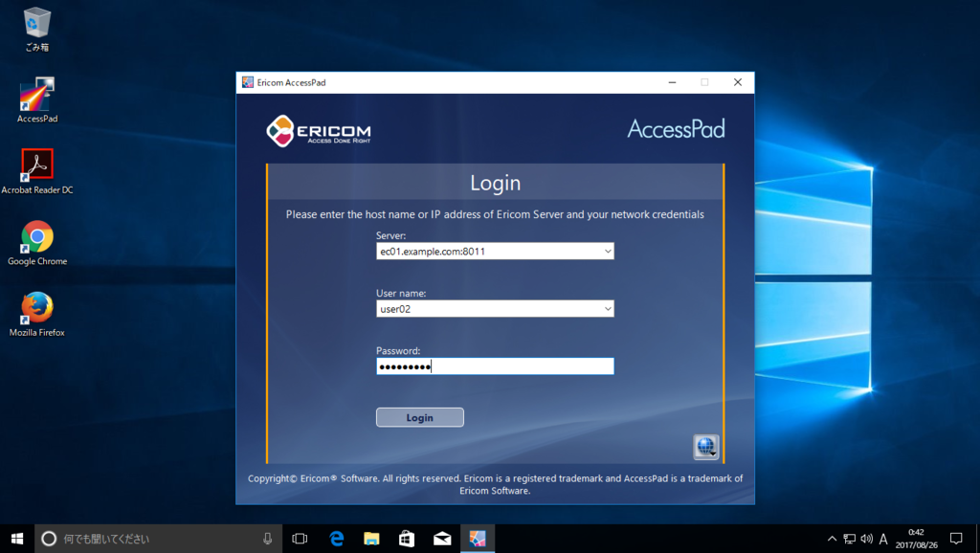Click the AccessPad product title text
The width and height of the screenshot is (980, 553).
pyautogui.click(x=677, y=129)
